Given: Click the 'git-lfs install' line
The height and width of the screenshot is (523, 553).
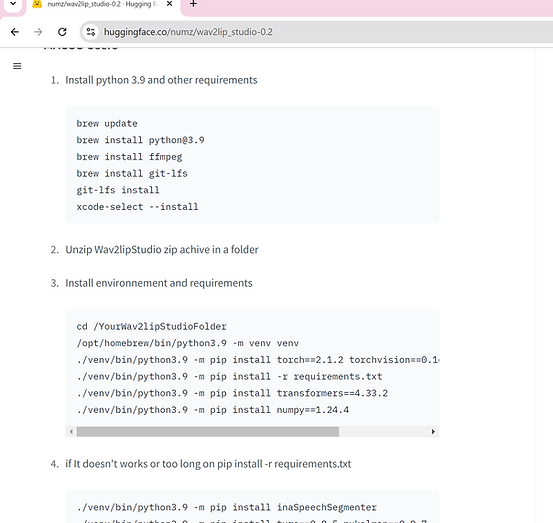Looking at the screenshot, I should [118, 190].
